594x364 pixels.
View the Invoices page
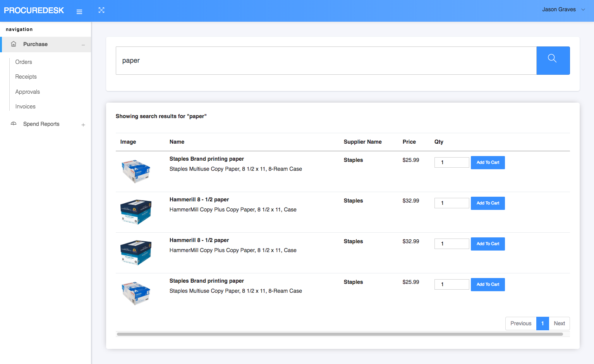(x=25, y=106)
